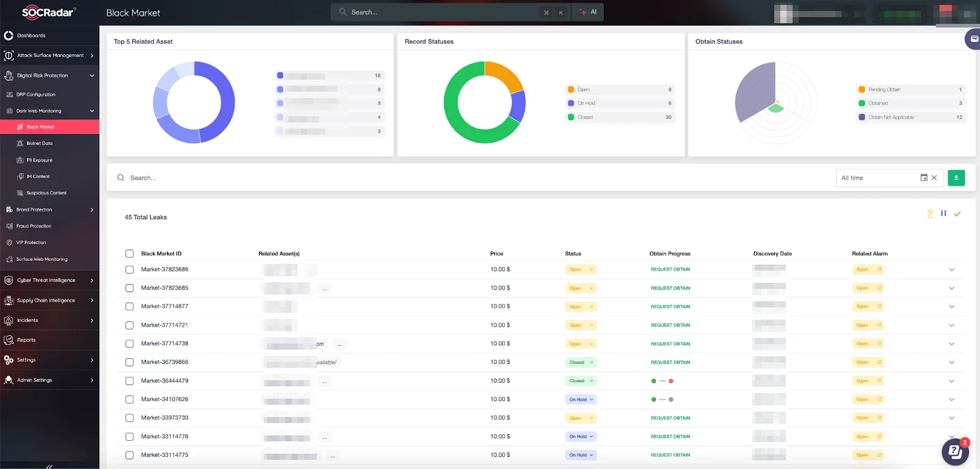980x469 pixels.
Task: Click the hourglass pending status icon
Action: (x=930, y=214)
